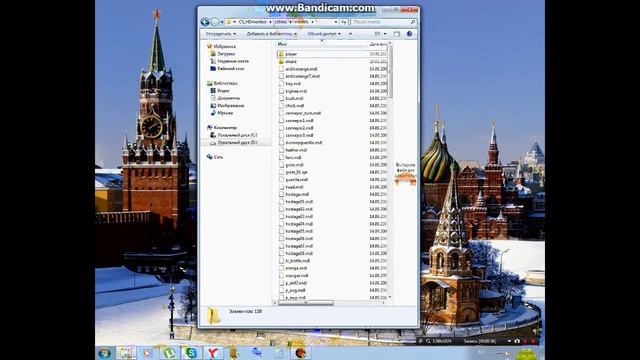Screen dimensions: 640x360
Task: Open Skype from the taskbar
Action: coord(191,353)
